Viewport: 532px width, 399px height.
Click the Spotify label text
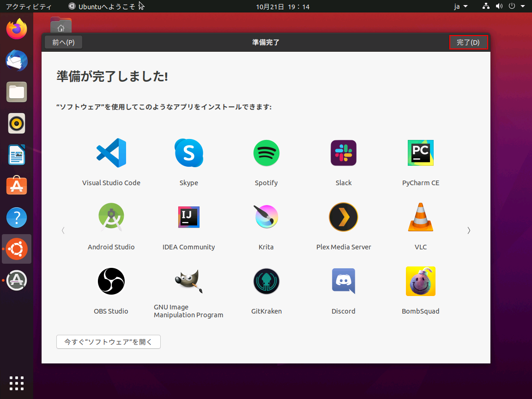point(266,183)
